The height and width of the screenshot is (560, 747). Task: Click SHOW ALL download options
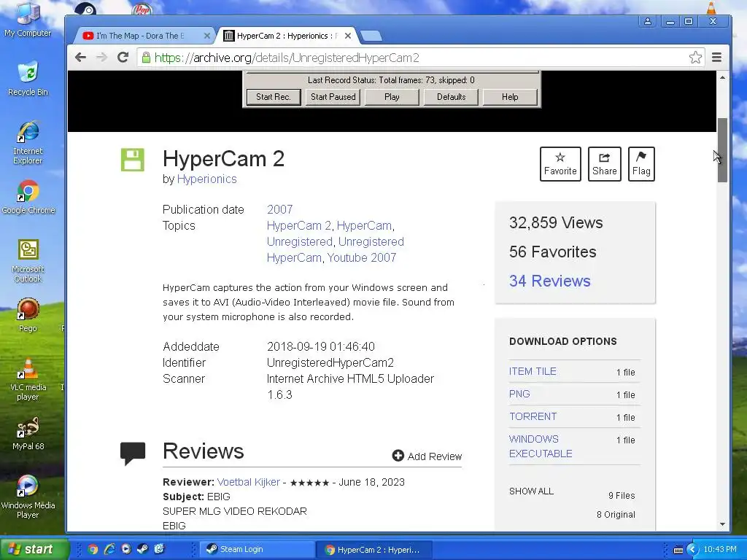click(x=531, y=491)
